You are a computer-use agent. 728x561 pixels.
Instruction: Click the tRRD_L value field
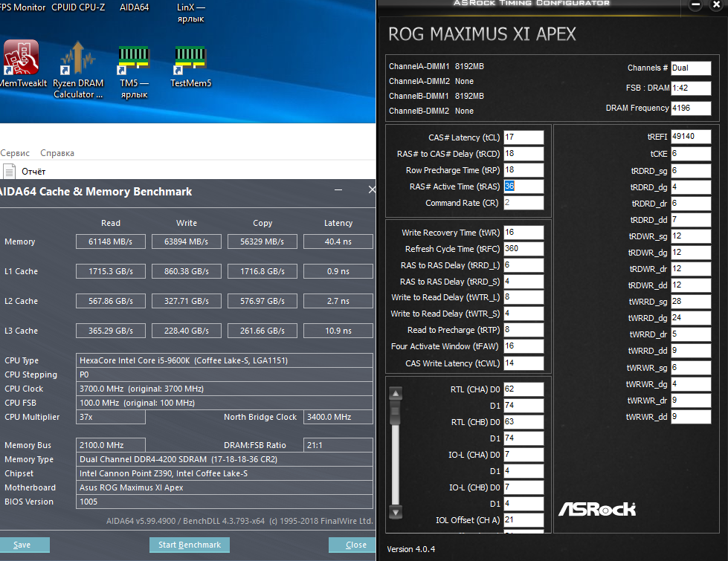[524, 265]
